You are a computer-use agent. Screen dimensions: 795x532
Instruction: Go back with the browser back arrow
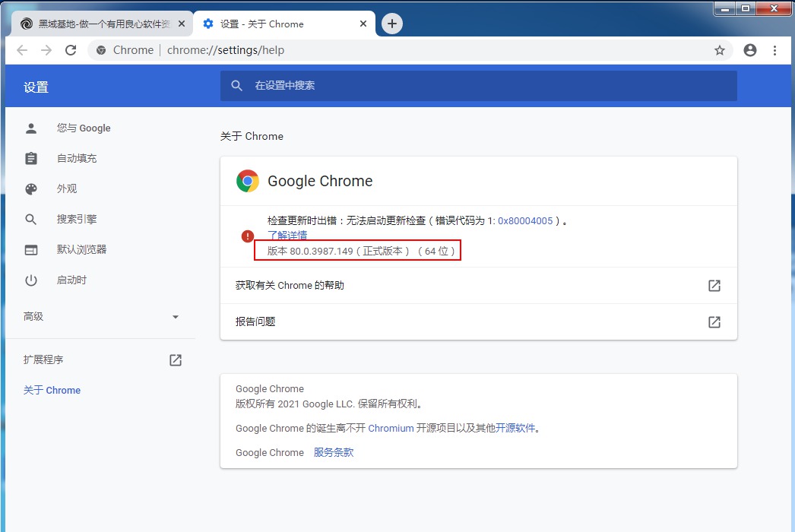click(22, 50)
